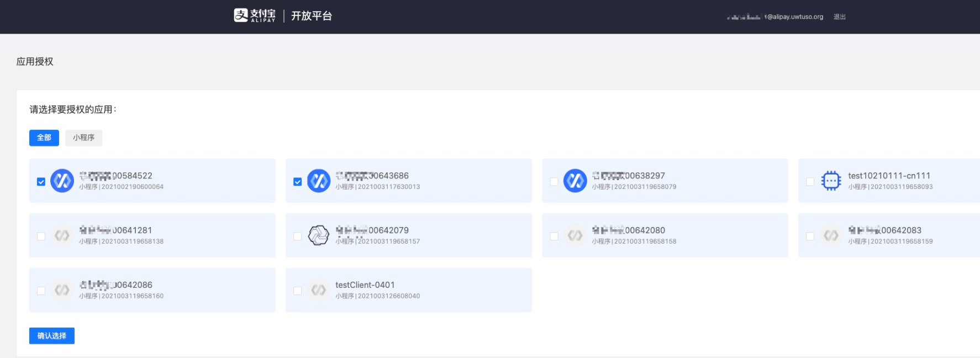Check the checkbox for app 00642086
This screenshot has height=358, width=980.
click(41, 291)
